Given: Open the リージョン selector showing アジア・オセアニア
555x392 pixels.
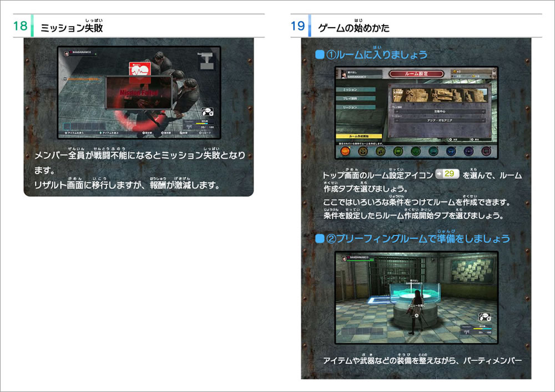Looking at the screenshot, I should tap(440, 120).
